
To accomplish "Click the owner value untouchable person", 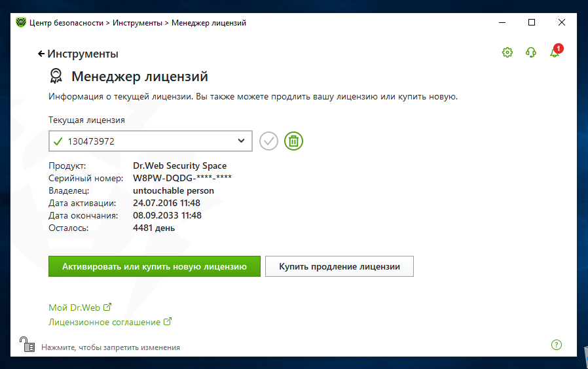I will point(174,190).
